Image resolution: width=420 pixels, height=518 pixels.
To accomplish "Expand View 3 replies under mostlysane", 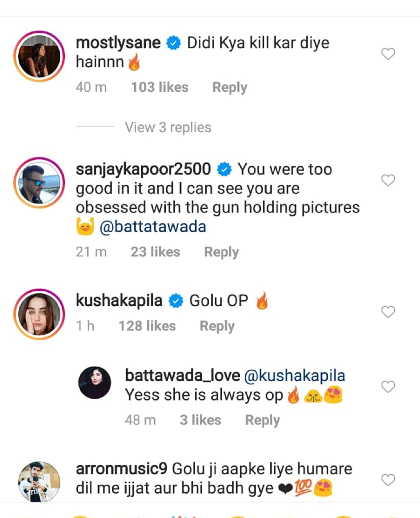I will click(x=168, y=127).
